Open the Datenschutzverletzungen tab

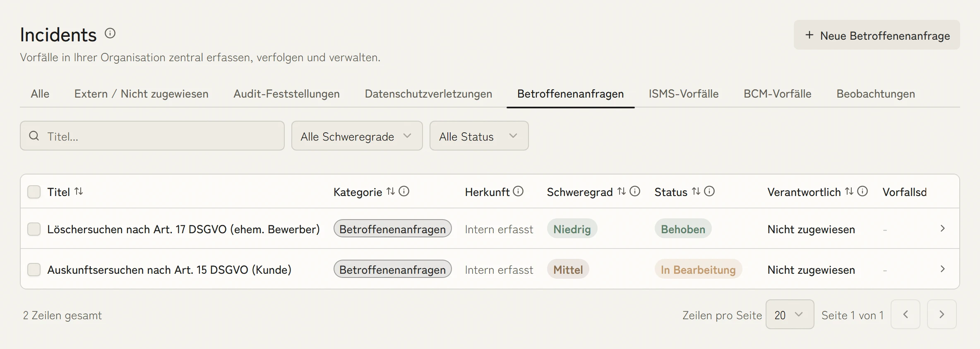point(429,94)
